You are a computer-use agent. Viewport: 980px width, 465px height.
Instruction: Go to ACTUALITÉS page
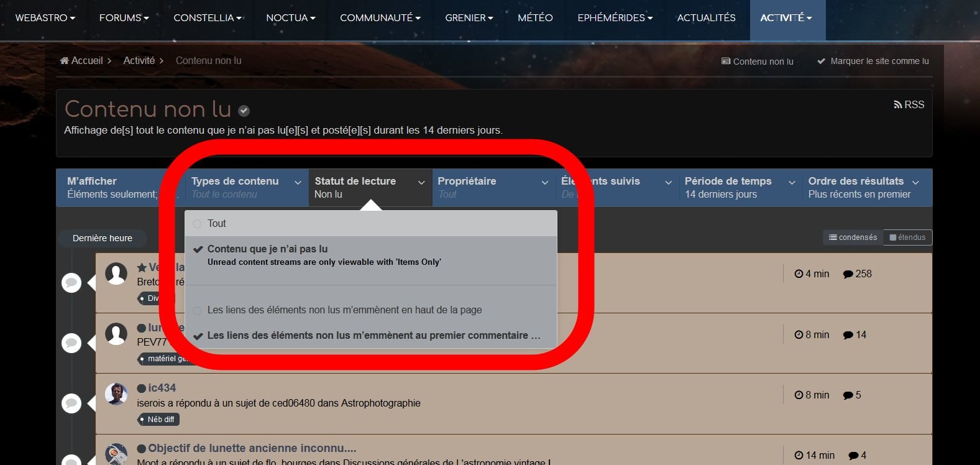point(706,18)
